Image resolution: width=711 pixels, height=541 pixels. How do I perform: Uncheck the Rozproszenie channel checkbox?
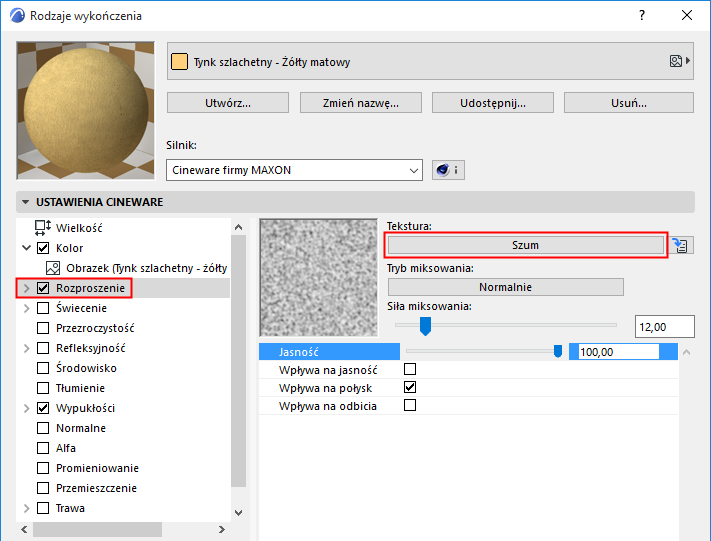point(43,288)
